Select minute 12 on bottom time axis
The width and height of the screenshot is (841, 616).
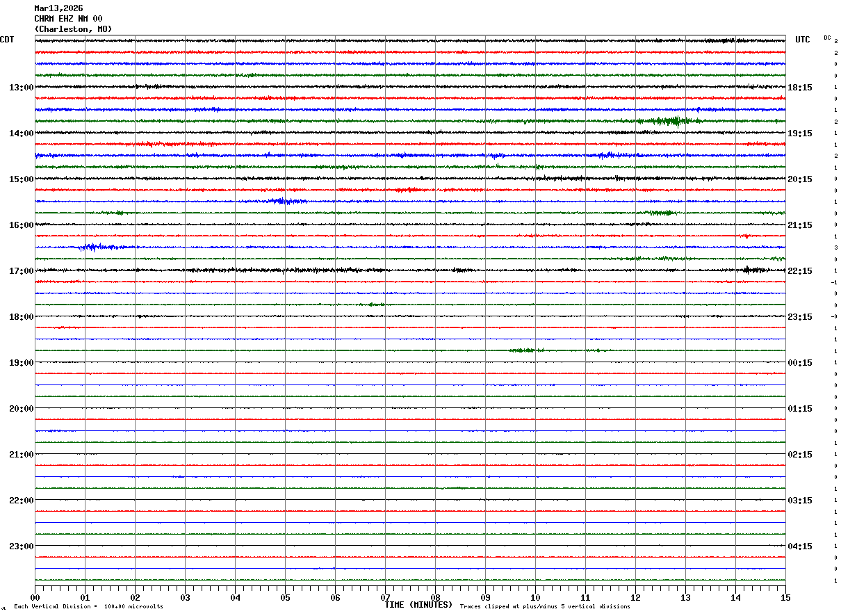click(635, 597)
